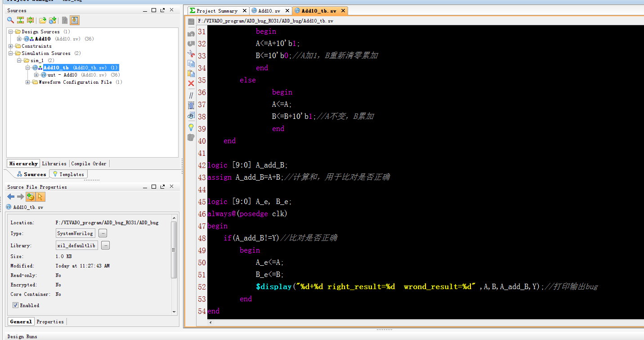This screenshot has height=340, width=644.
Task: Expand the uut - Add10 node
Action: [36, 75]
